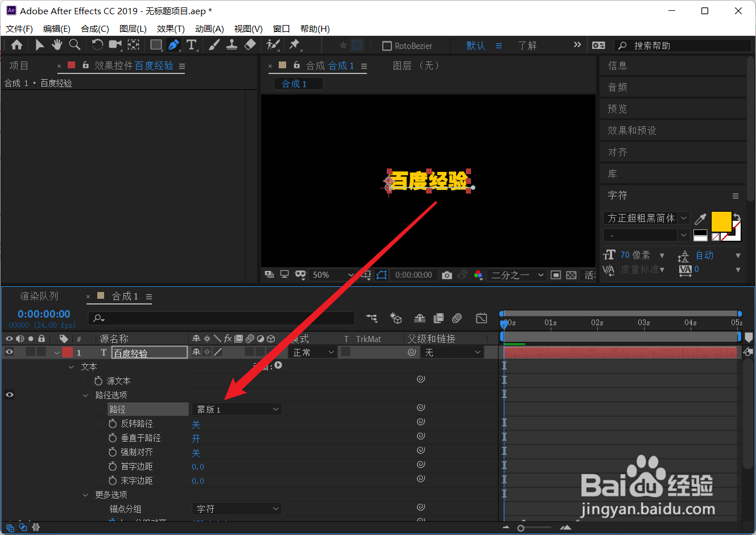The width and height of the screenshot is (756, 535).
Task: Select the Pen tool
Action: click(173, 45)
